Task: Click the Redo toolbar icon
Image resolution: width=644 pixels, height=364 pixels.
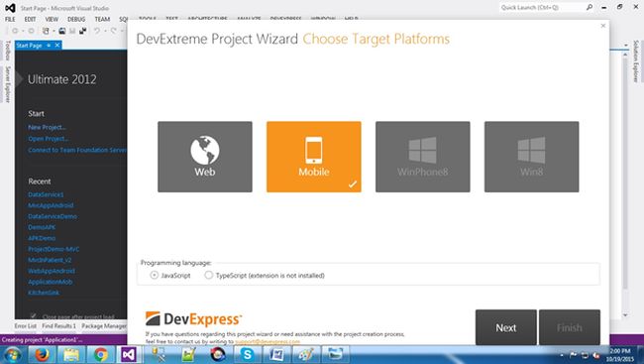Action: pyautogui.click(x=113, y=31)
